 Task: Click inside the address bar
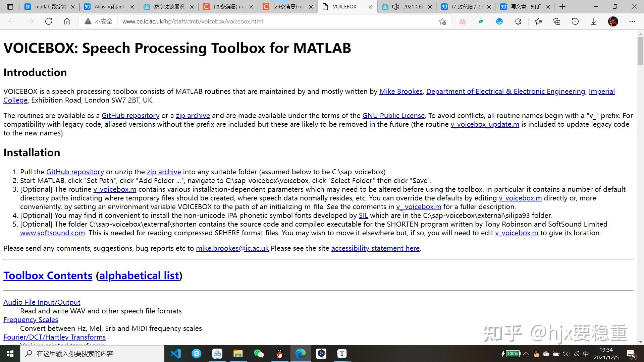(x=235, y=21)
